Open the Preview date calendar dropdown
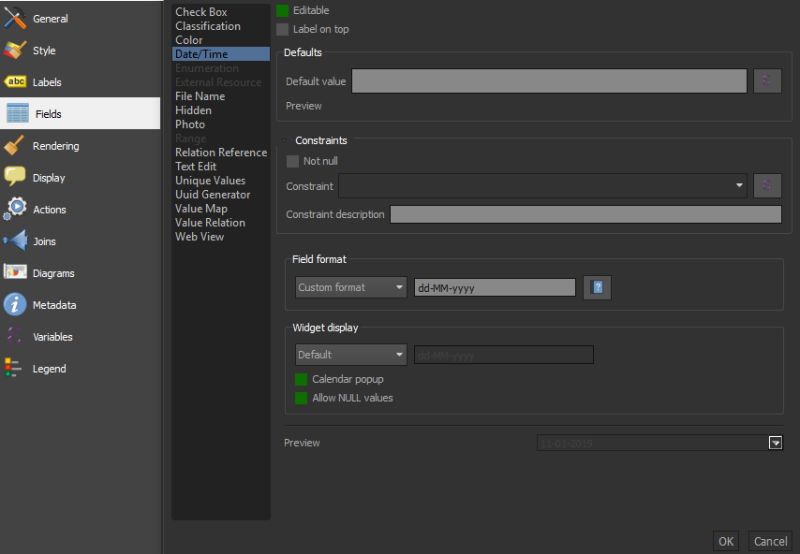 tap(775, 443)
